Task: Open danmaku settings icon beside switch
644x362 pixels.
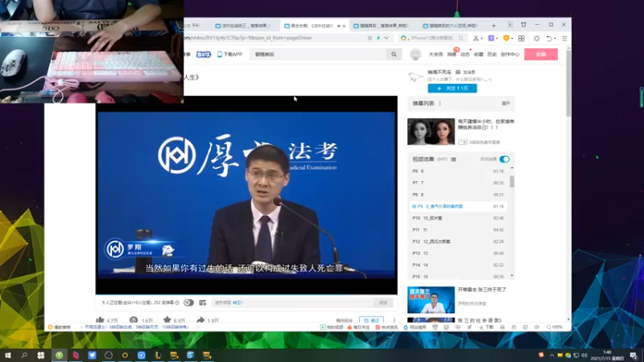Action: (203, 303)
